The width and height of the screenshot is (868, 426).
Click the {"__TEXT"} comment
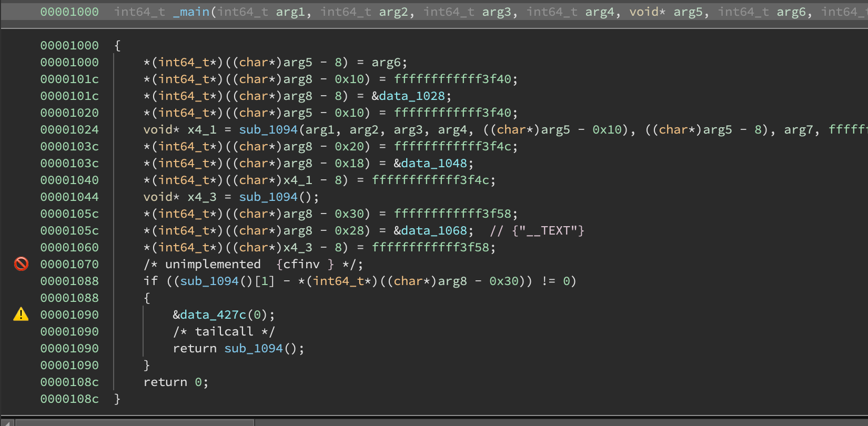[537, 230]
